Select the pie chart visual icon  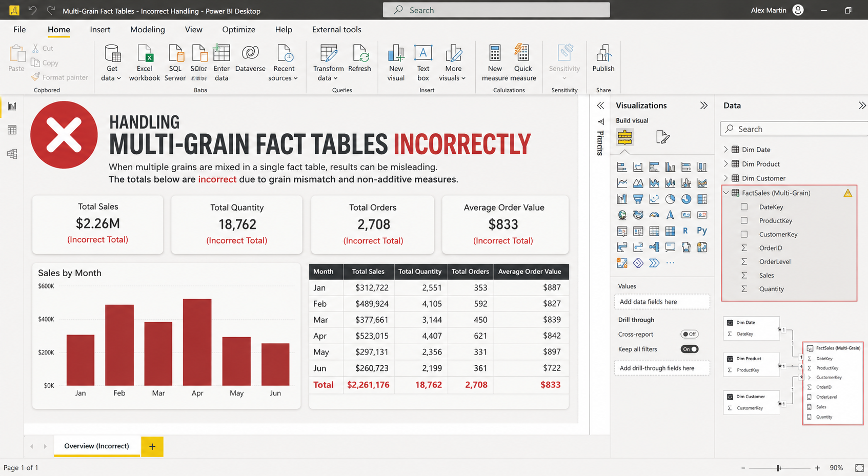tap(670, 199)
